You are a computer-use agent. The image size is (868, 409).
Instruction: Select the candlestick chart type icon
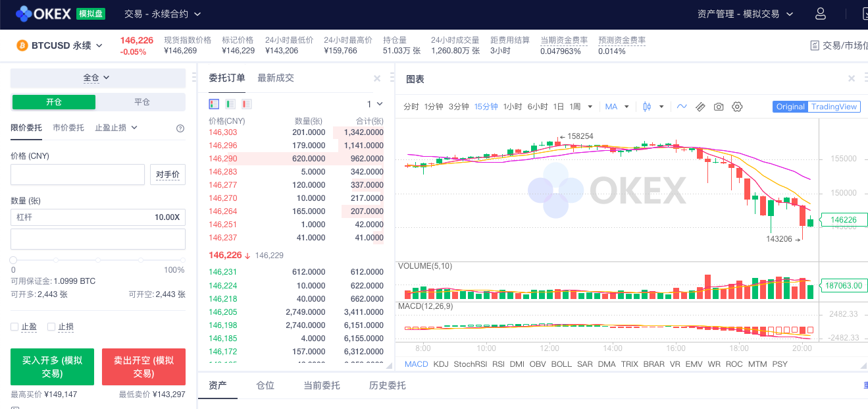(647, 107)
